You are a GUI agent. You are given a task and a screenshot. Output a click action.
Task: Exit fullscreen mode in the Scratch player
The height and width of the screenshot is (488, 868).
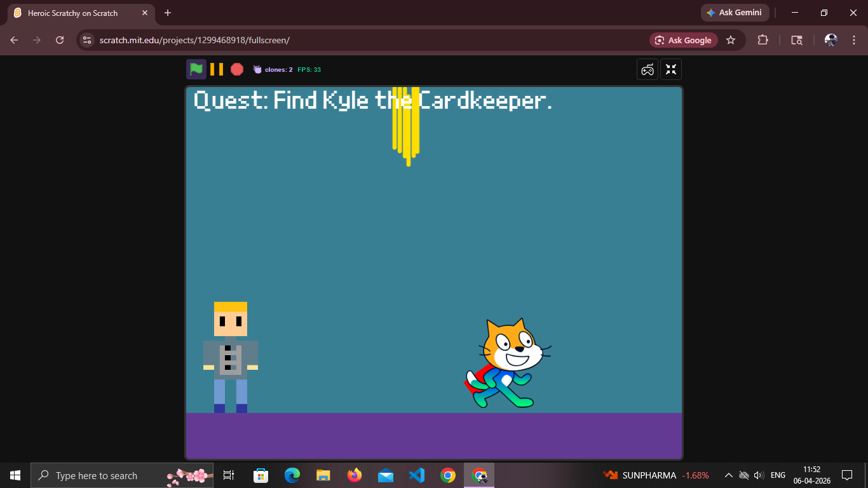click(671, 69)
